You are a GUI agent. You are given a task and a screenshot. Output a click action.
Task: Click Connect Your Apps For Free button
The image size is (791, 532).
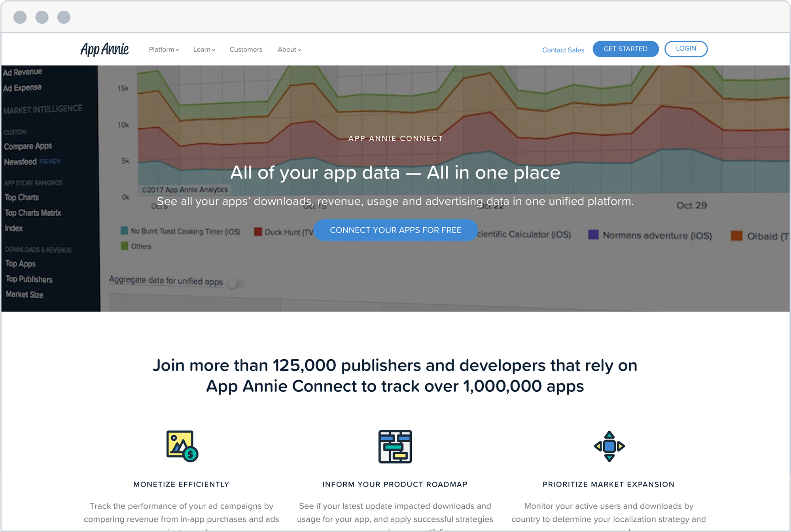tap(395, 230)
